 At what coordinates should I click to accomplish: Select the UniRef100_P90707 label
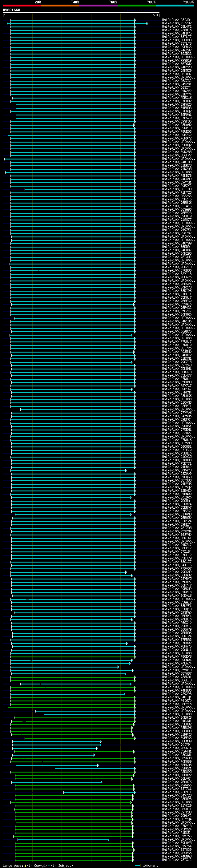point(177,233)
